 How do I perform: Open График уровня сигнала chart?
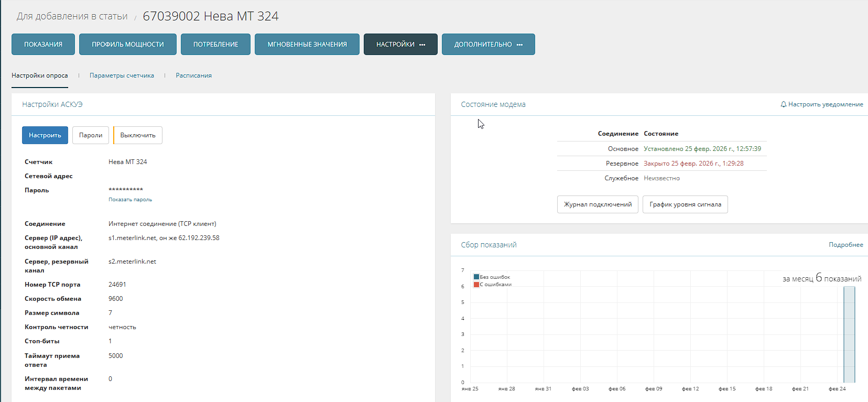pos(685,204)
